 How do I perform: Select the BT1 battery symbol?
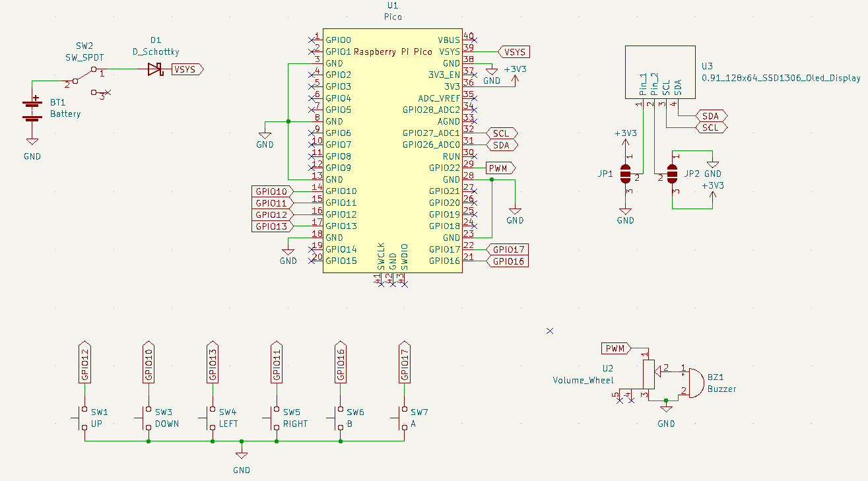click(x=32, y=110)
